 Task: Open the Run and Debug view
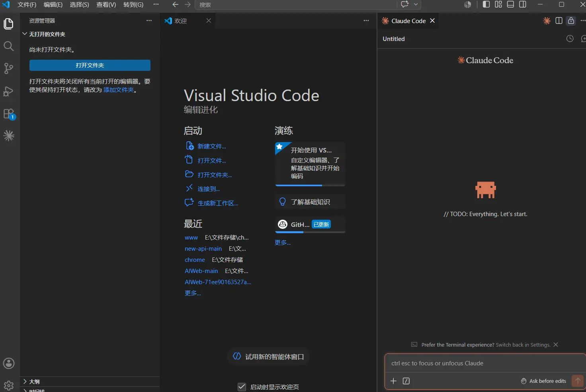point(9,91)
